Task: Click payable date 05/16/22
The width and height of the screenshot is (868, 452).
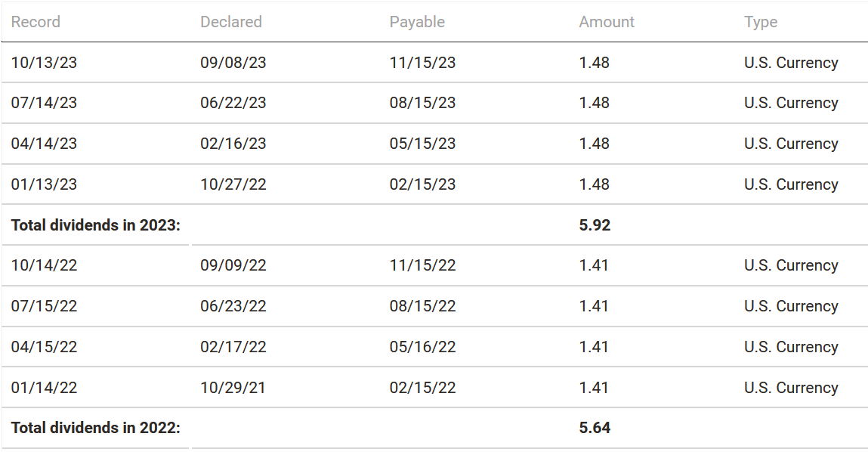Action: (x=422, y=347)
